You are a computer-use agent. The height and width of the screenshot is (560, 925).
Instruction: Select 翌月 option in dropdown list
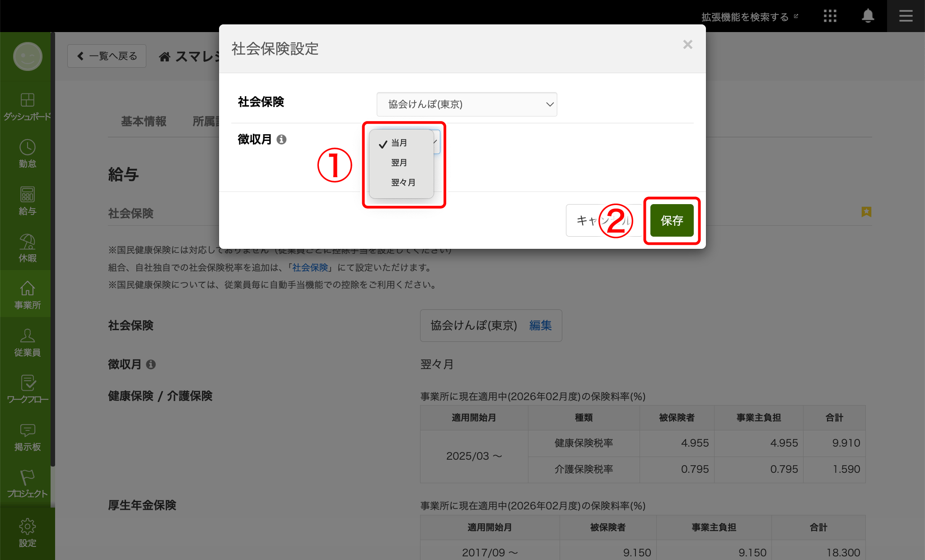399,163
